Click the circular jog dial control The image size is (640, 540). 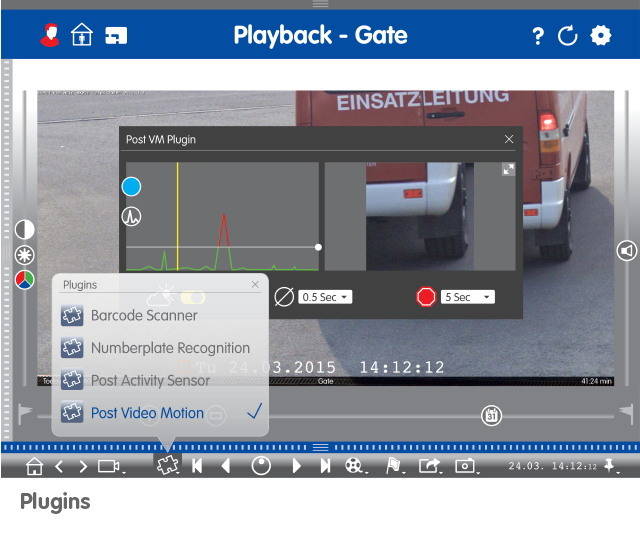261,466
